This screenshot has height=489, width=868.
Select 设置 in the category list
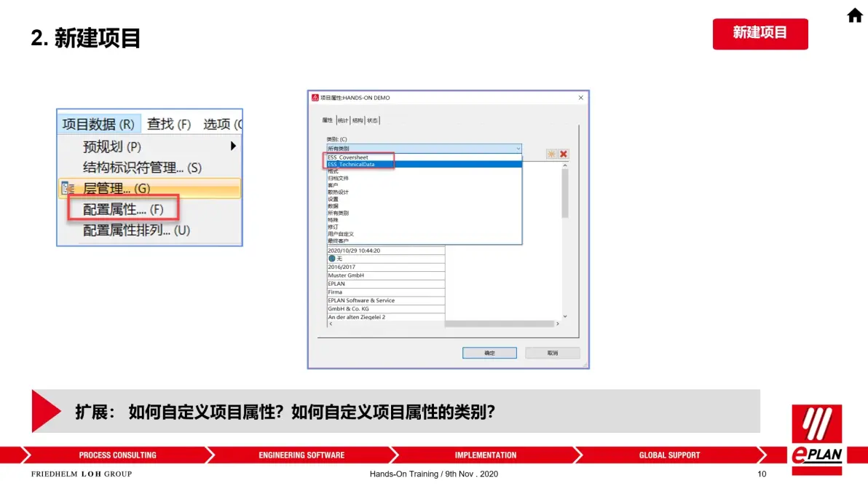(x=424, y=199)
